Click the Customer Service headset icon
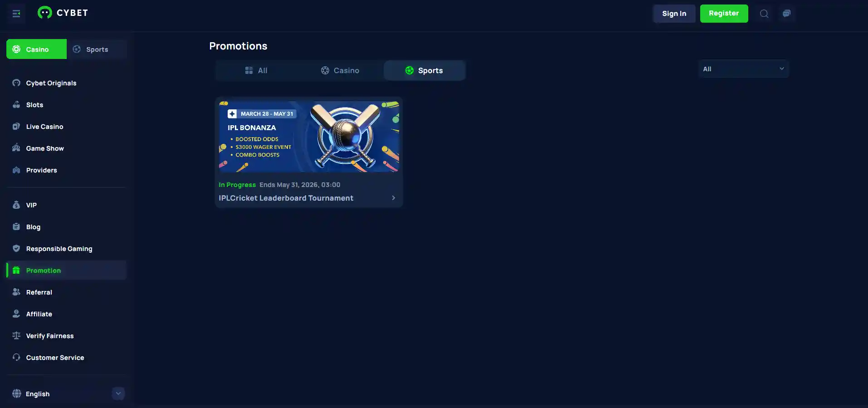This screenshot has height=408, width=868. pos(16,358)
